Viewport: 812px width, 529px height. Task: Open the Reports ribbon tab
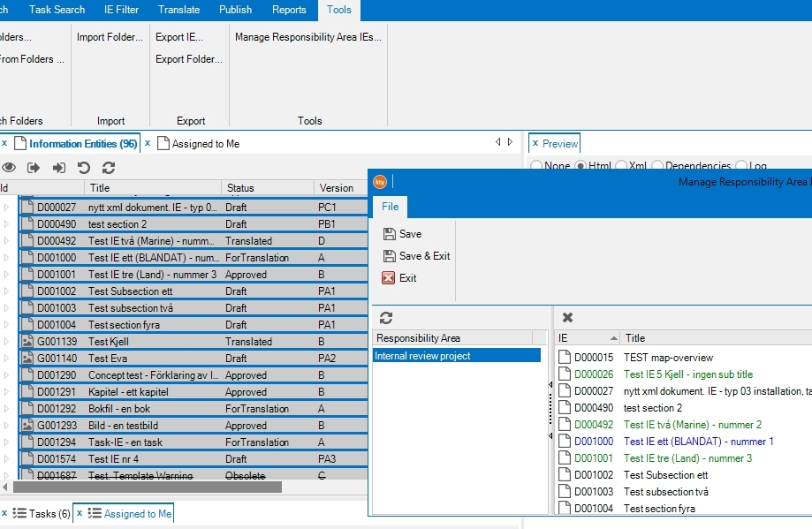pyautogui.click(x=289, y=10)
